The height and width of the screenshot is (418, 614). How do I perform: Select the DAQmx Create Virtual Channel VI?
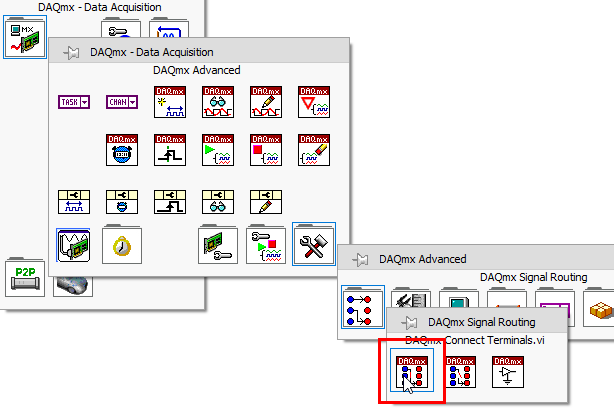(x=170, y=102)
